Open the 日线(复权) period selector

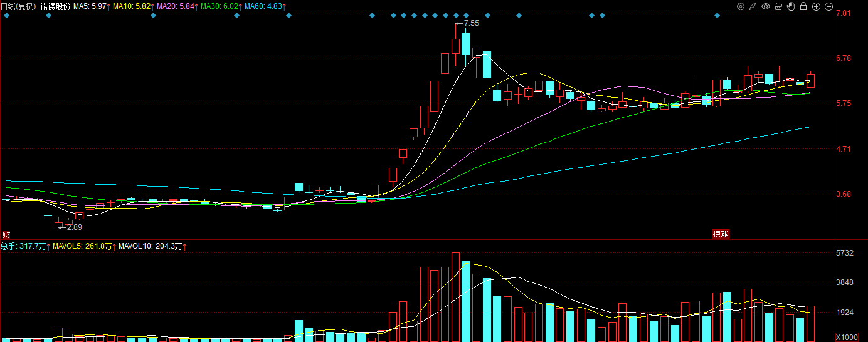pos(19,6)
